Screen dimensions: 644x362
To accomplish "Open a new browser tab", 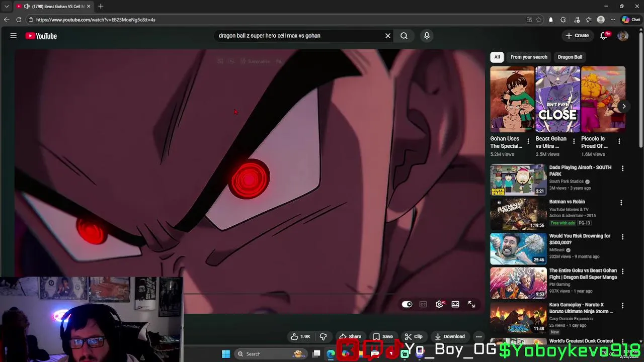I will click(x=101, y=6).
